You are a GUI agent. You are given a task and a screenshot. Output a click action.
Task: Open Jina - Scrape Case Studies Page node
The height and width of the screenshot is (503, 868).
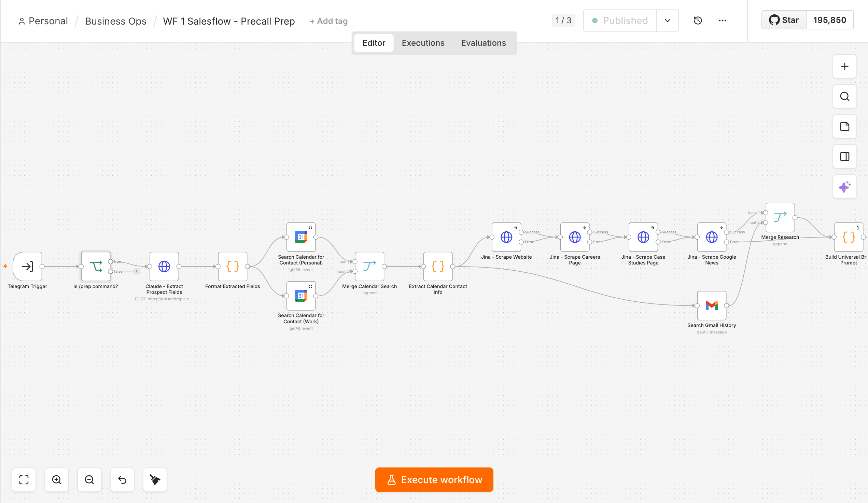tap(643, 237)
